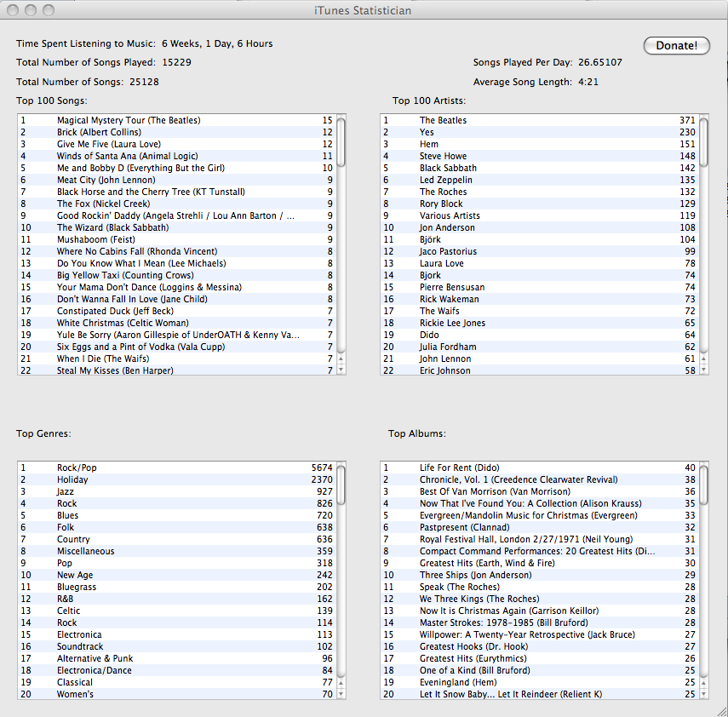Select genre Jazz row

[177, 491]
